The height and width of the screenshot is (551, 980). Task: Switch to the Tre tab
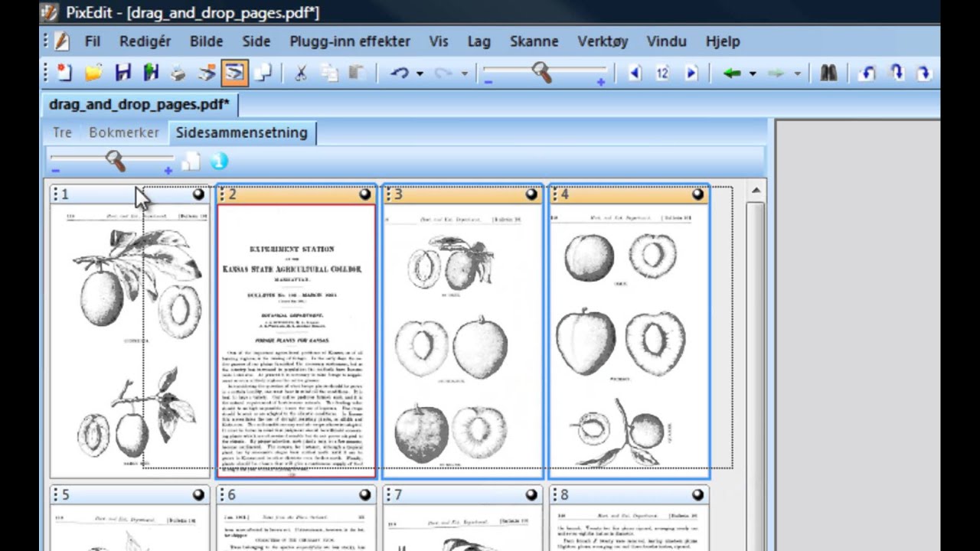click(62, 132)
